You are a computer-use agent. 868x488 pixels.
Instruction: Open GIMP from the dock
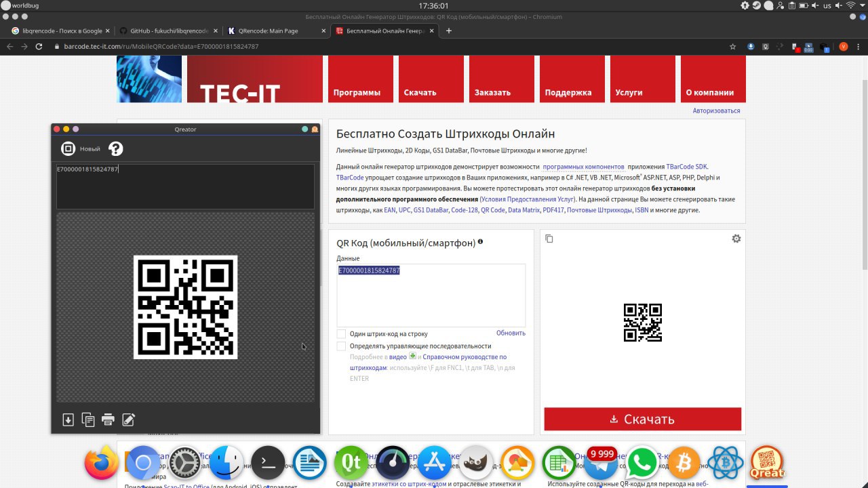click(476, 463)
